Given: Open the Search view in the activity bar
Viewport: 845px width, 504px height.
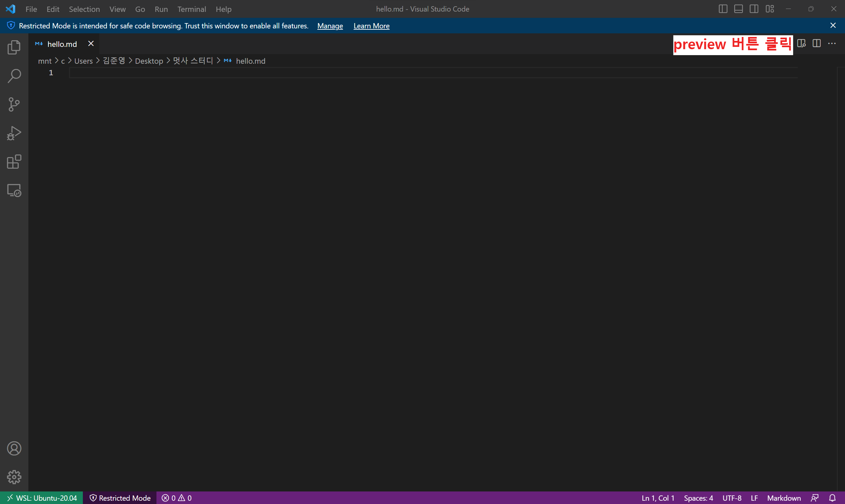Looking at the screenshot, I should (x=14, y=76).
